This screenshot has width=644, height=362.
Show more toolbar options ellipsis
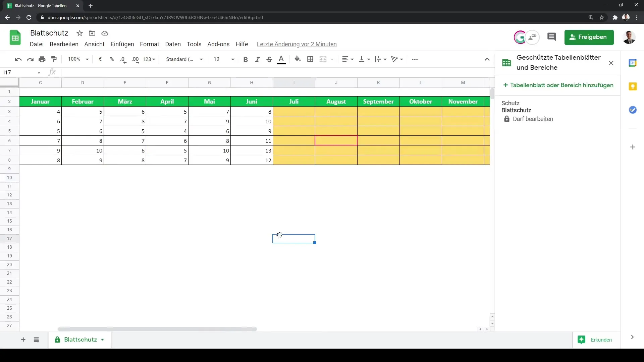(415, 59)
